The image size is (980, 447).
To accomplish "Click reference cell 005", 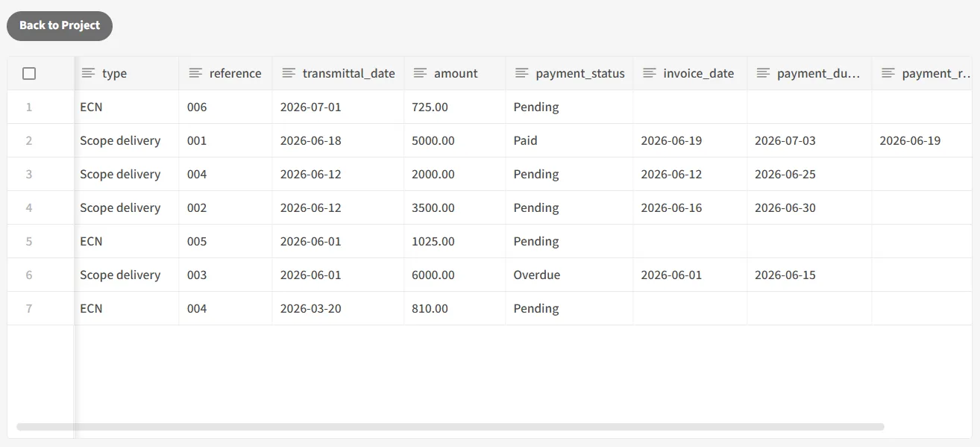I will [226, 241].
